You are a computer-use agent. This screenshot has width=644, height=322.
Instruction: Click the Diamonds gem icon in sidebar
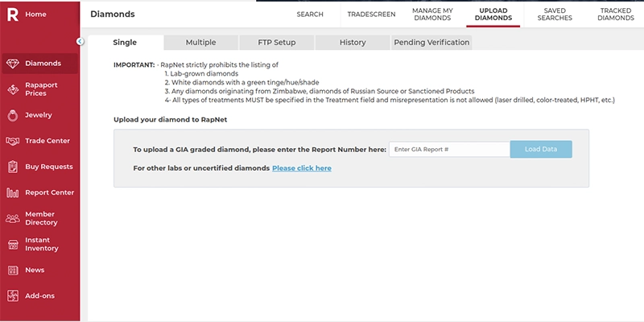click(x=13, y=64)
